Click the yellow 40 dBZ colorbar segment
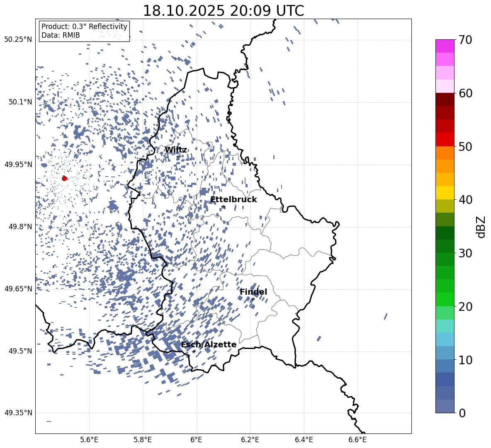This screenshot has width=491, height=448. (x=445, y=193)
